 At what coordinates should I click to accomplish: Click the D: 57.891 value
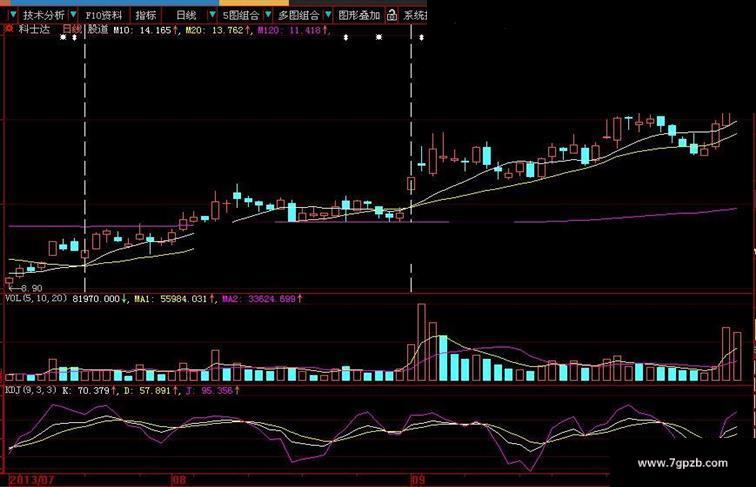coord(147,390)
